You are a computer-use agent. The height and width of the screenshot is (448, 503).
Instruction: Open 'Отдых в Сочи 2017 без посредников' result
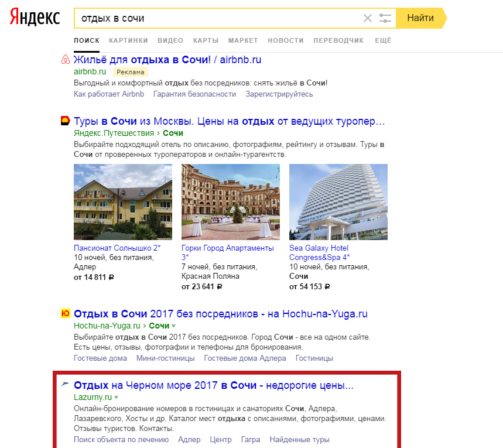point(221,314)
